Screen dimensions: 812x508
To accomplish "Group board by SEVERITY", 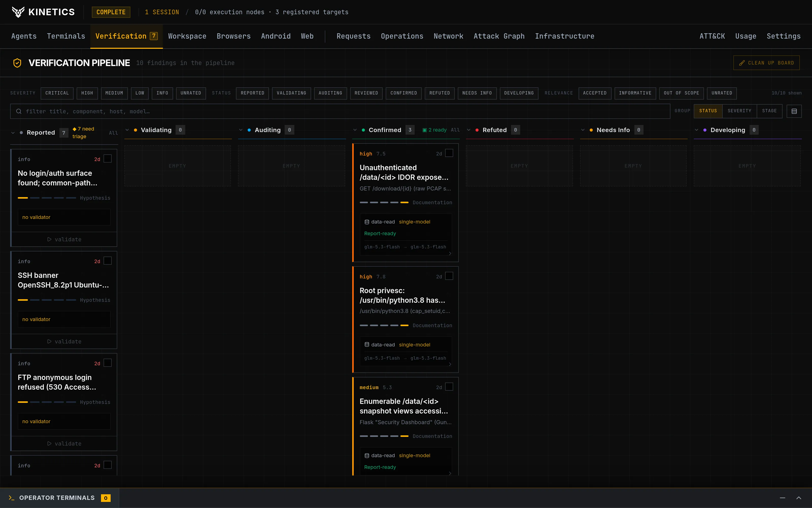I will tap(739, 111).
